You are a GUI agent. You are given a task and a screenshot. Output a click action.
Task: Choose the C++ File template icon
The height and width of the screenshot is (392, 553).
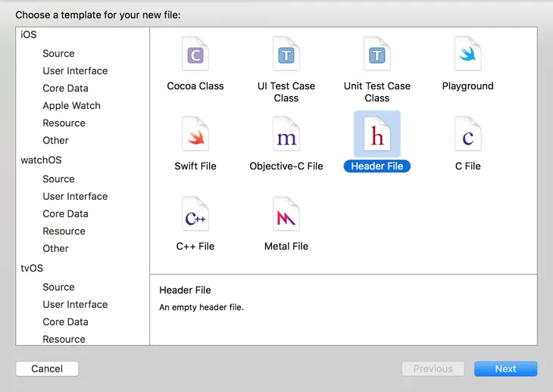tap(195, 214)
